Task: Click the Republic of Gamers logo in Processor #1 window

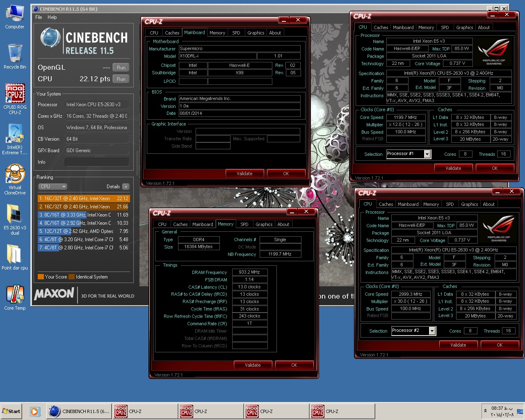Action: (493, 52)
